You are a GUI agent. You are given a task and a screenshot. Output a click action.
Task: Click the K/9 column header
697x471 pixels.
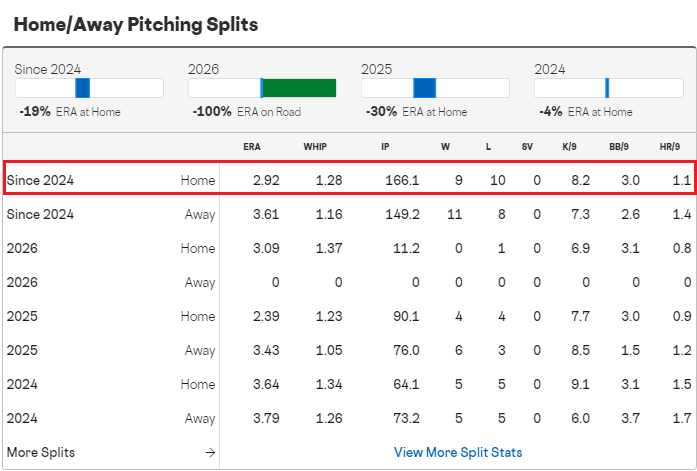[x=569, y=147]
